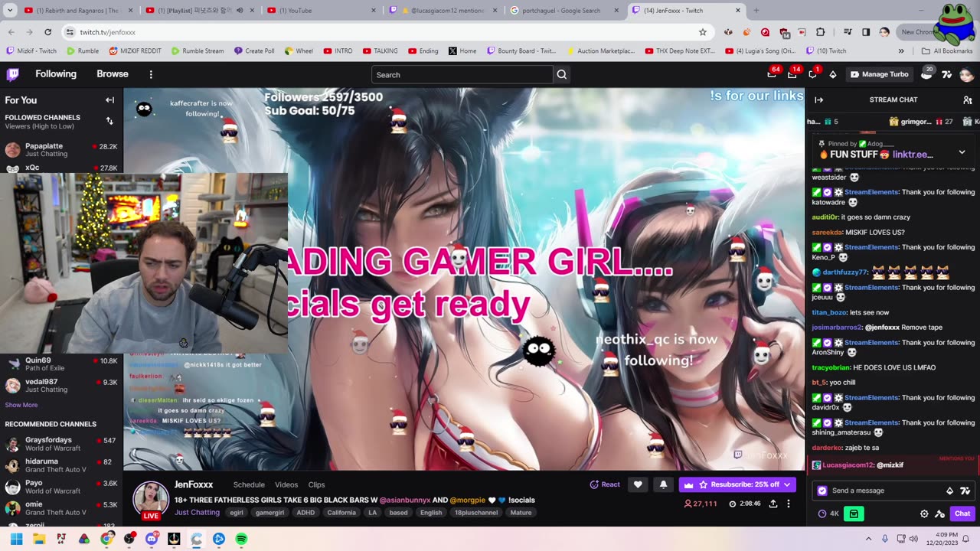Open File Explorer from the taskbar
Viewport: 980px width, 551px height.
(39, 539)
